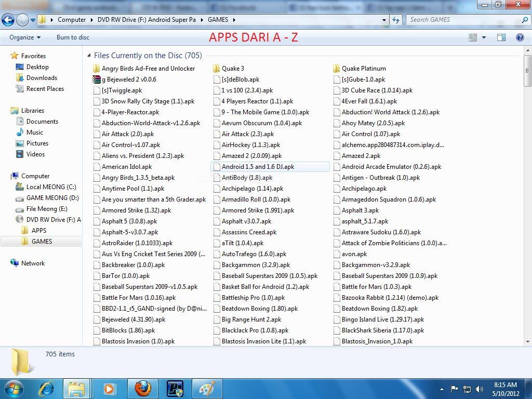Click the Forward navigation arrow button
This screenshot has width=532, height=399.
point(22,20)
